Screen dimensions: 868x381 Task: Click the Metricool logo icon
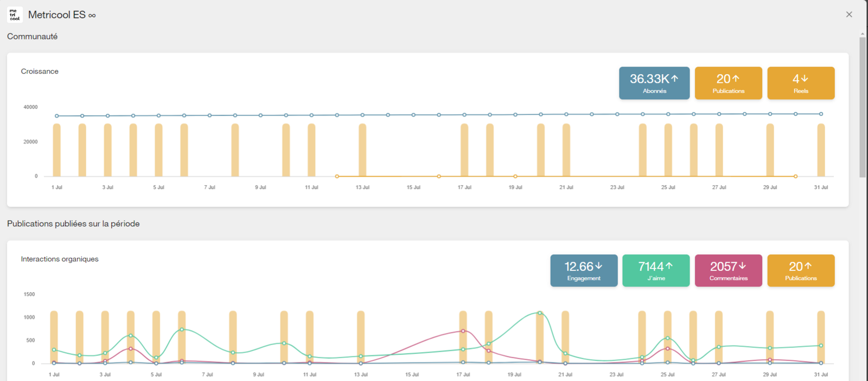click(x=15, y=15)
